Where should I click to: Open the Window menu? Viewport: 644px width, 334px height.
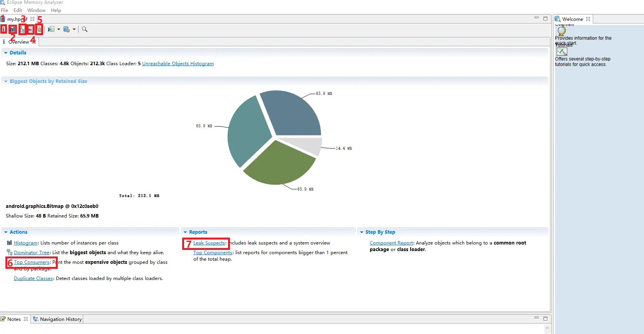coord(37,10)
